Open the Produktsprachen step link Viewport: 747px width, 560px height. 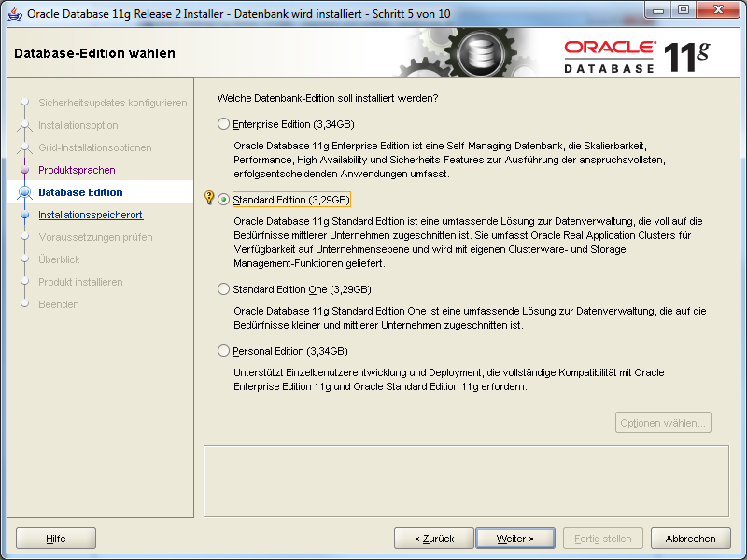[77, 170]
